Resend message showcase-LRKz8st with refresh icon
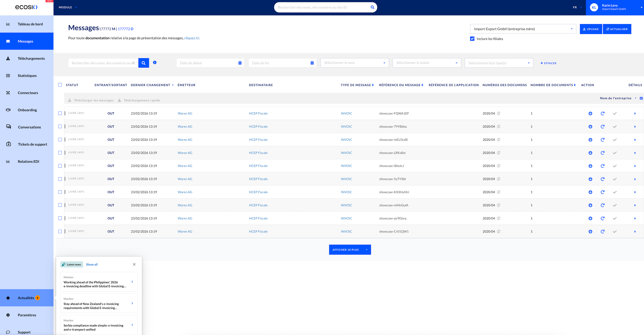Screen dimensions: 644x335 click(603, 153)
